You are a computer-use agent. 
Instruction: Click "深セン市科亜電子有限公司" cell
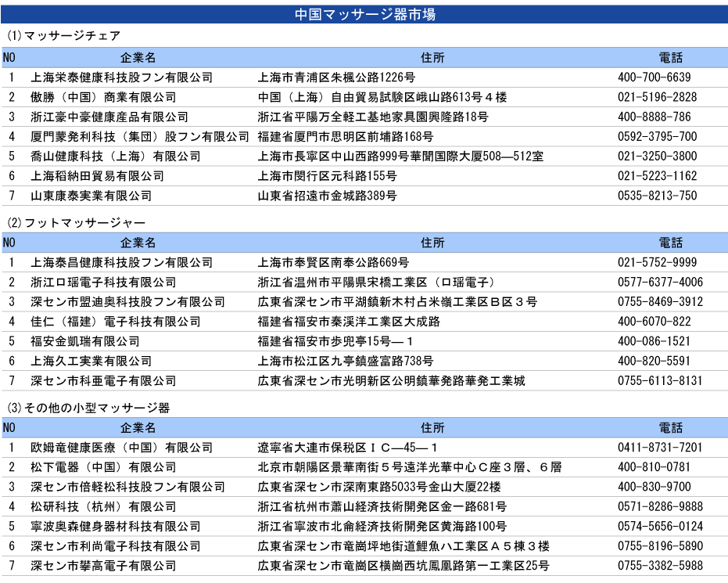click(103, 381)
